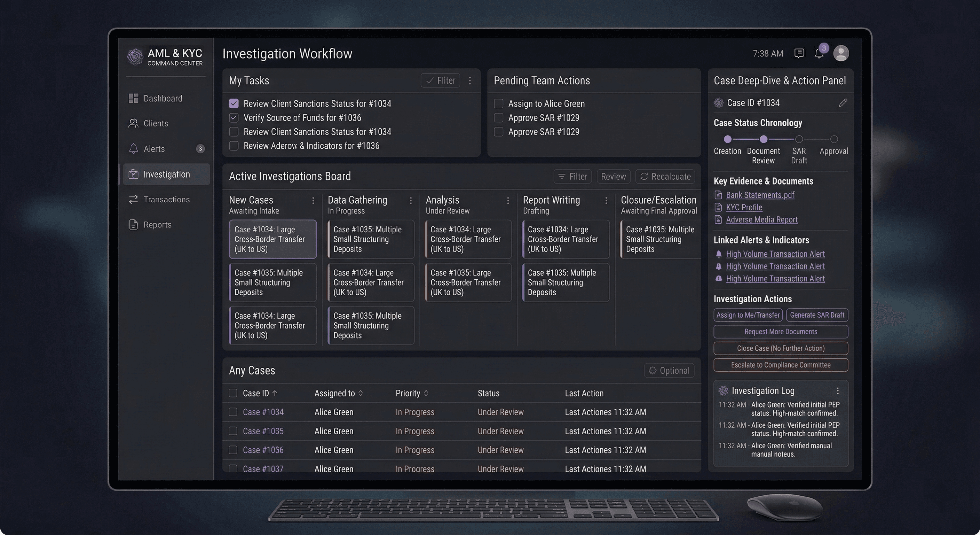Click the Transactions arrows icon in sidebar

(134, 200)
